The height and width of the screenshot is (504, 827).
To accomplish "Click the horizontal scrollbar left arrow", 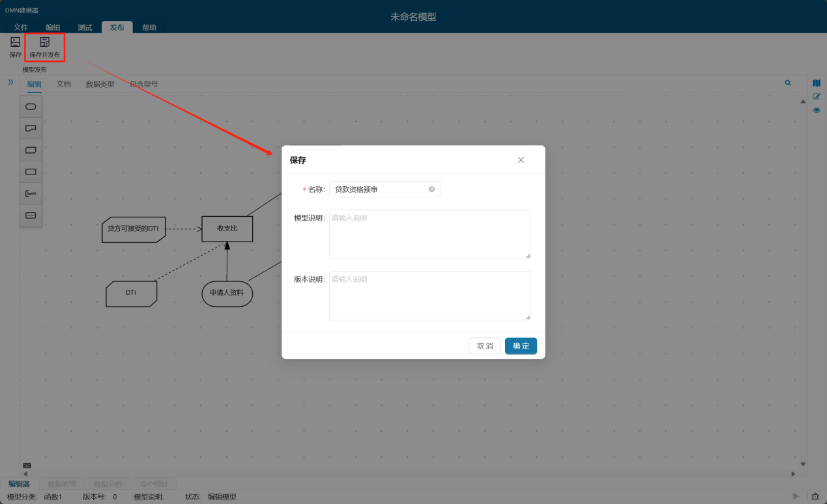I will click(x=25, y=473).
